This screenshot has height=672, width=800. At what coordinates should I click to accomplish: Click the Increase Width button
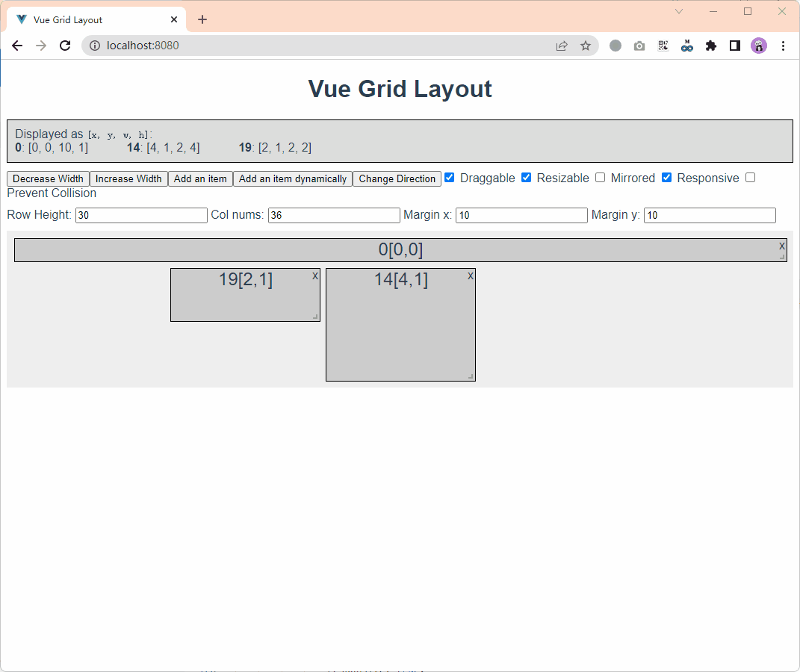pyautogui.click(x=128, y=179)
